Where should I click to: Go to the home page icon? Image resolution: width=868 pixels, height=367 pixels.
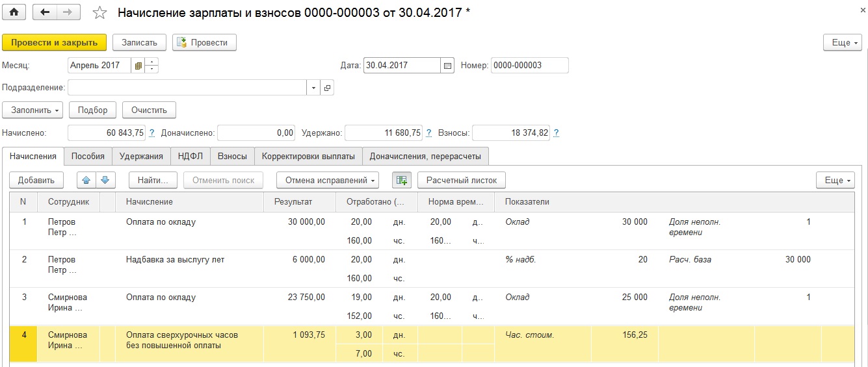click(14, 12)
